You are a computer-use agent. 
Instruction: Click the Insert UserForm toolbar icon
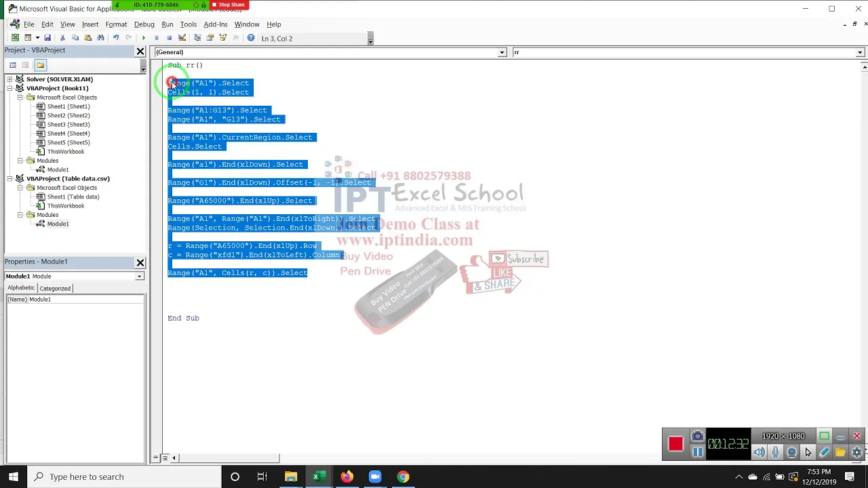click(28, 38)
